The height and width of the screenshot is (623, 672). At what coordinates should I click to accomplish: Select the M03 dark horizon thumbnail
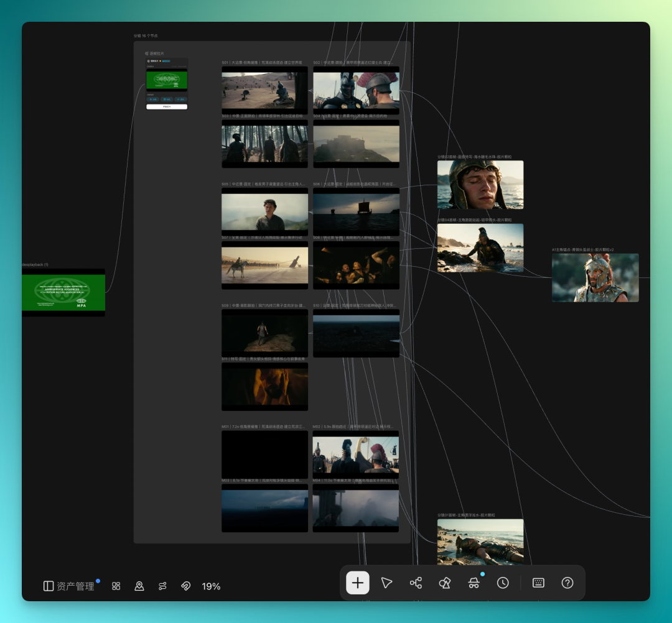(x=264, y=508)
